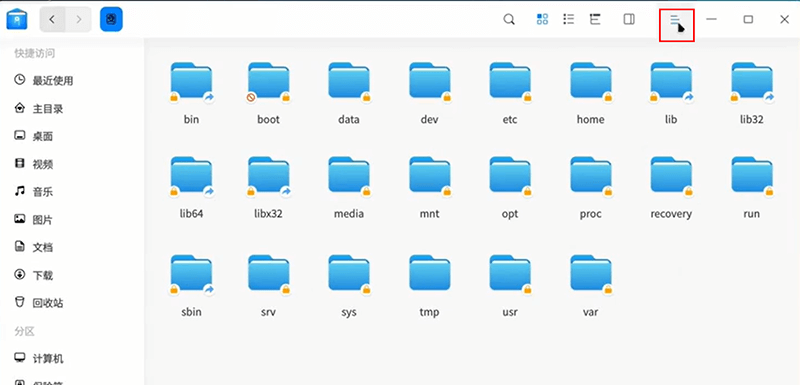Select the media folder icon

click(349, 176)
